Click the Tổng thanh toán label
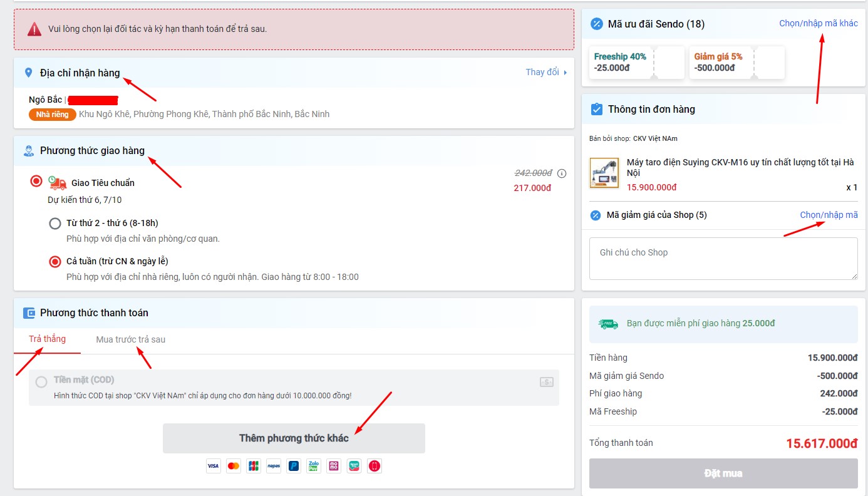The width and height of the screenshot is (868, 496). tap(621, 443)
